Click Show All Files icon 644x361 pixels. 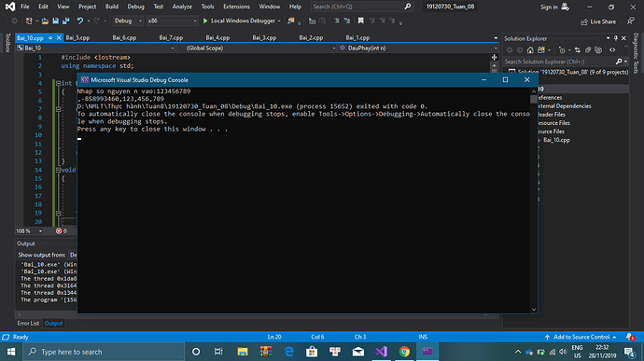coord(598,50)
